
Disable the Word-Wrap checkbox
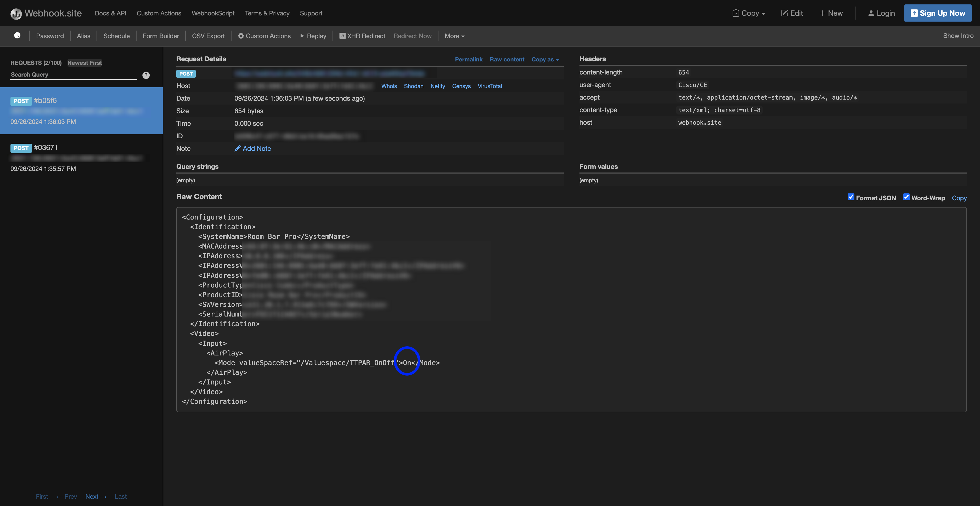pyautogui.click(x=906, y=197)
